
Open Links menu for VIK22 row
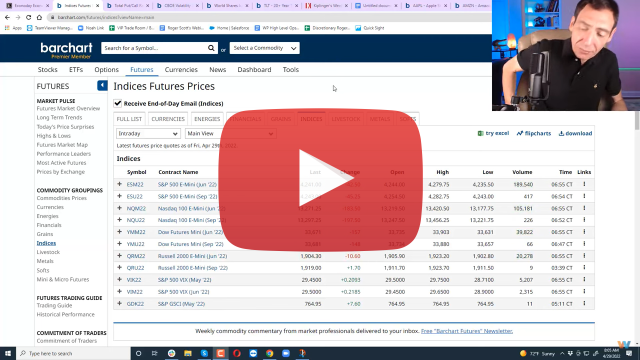(x=584, y=280)
